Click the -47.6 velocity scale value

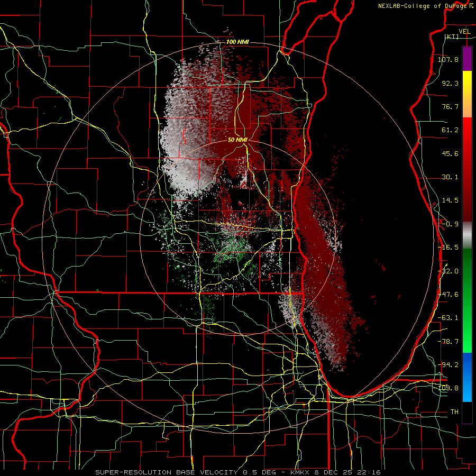448,295
